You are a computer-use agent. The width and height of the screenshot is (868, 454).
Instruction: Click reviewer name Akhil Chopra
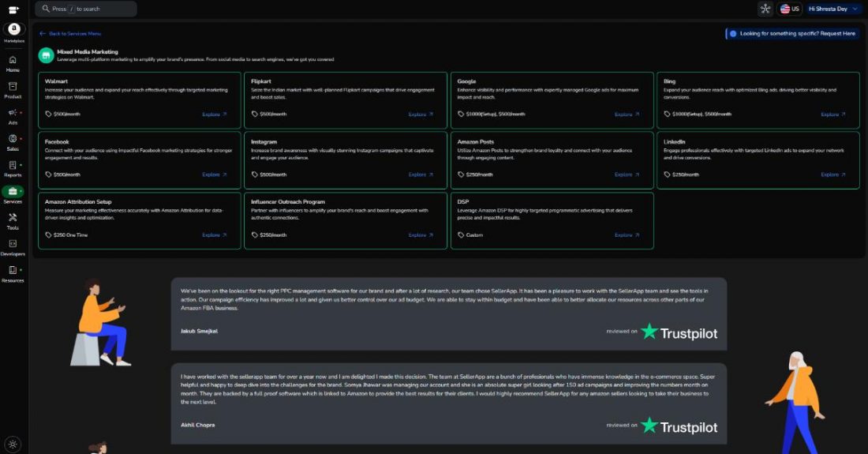(x=197, y=426)
